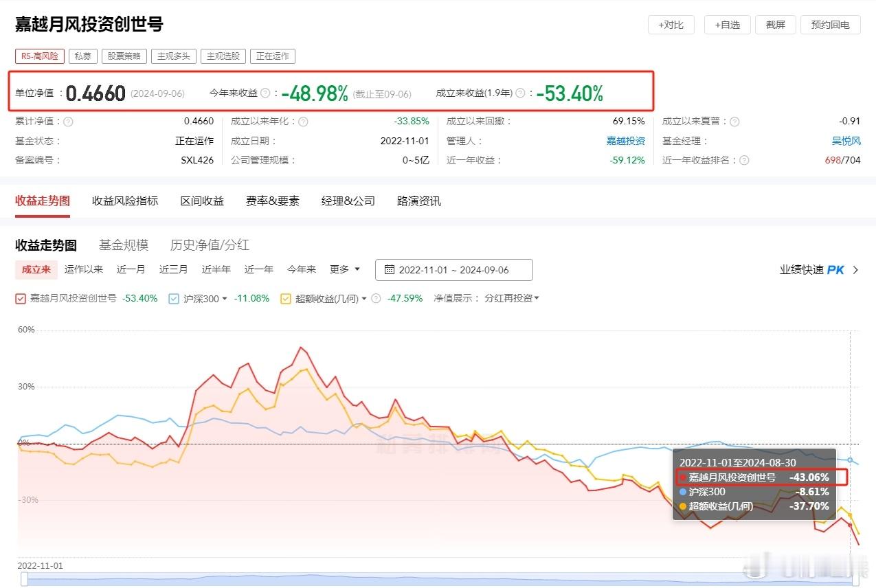The width and height of the screenshot is (876, 588).
Task: Click ranking value 698/704
Action: pyautogui.click(x=842, y=160)
